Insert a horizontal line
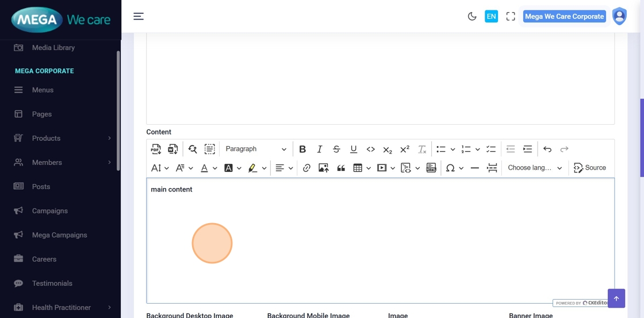 click(x=474, y=168)
